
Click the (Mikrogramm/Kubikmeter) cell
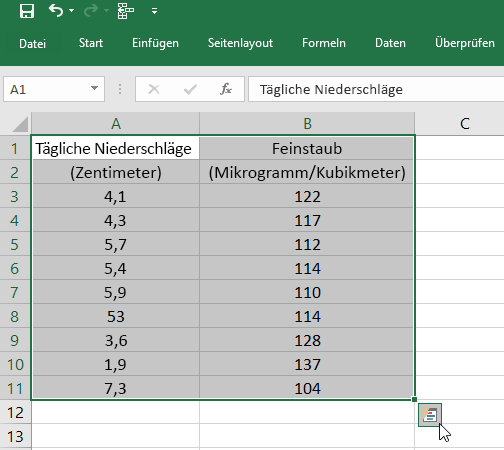pos(307,172)
